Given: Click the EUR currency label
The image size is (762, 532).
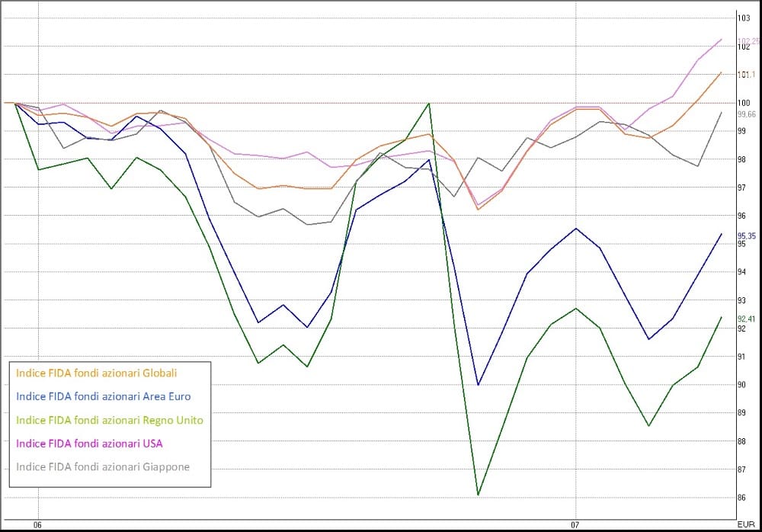Looking at the screenshot, I should [746, 524].
